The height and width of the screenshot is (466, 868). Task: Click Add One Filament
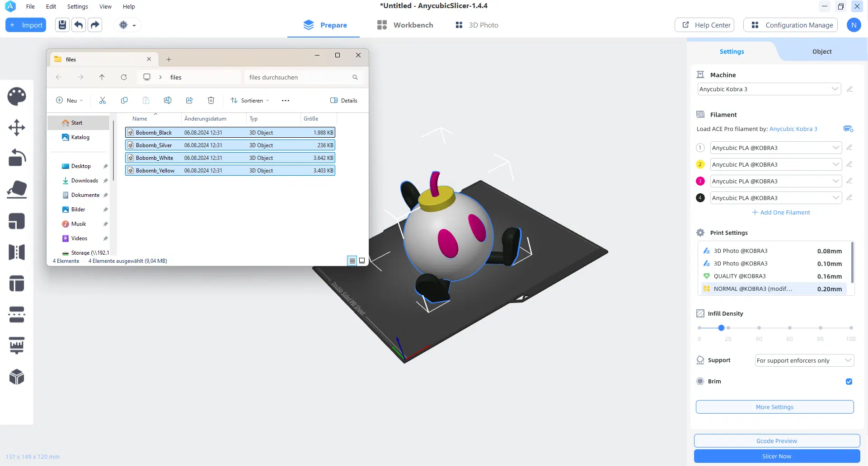point(781,212)
